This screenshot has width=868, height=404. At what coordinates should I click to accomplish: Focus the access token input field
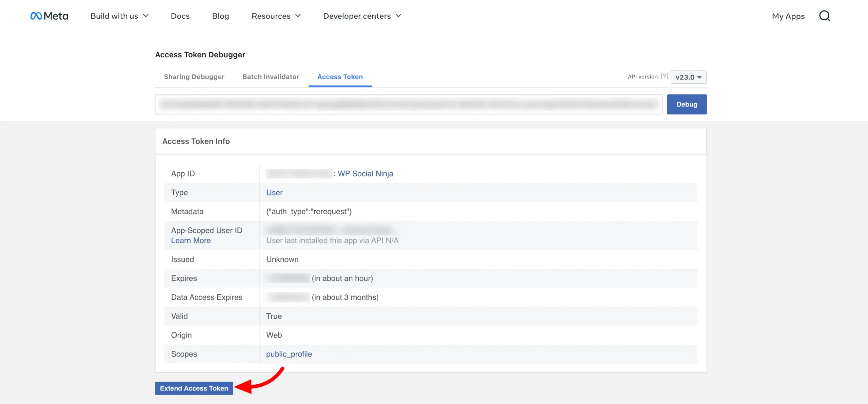coord(409,104)
